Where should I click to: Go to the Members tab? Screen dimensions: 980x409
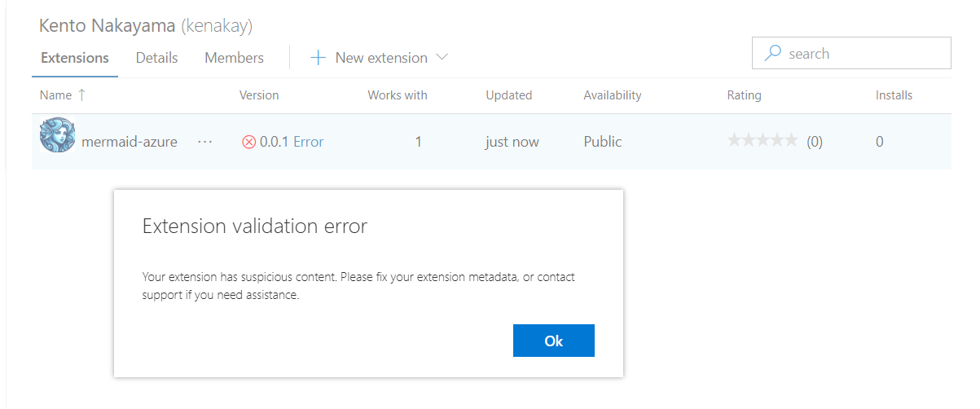pos(234,58)
